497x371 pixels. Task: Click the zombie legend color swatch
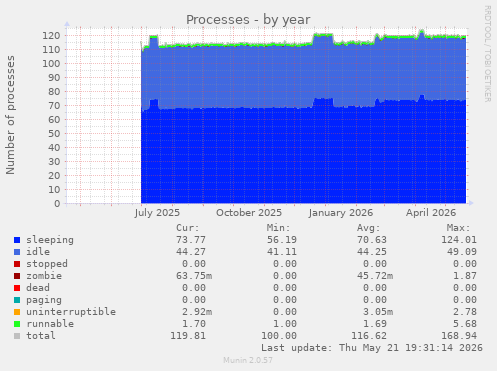pyautogui.click(x=17, y=276)
